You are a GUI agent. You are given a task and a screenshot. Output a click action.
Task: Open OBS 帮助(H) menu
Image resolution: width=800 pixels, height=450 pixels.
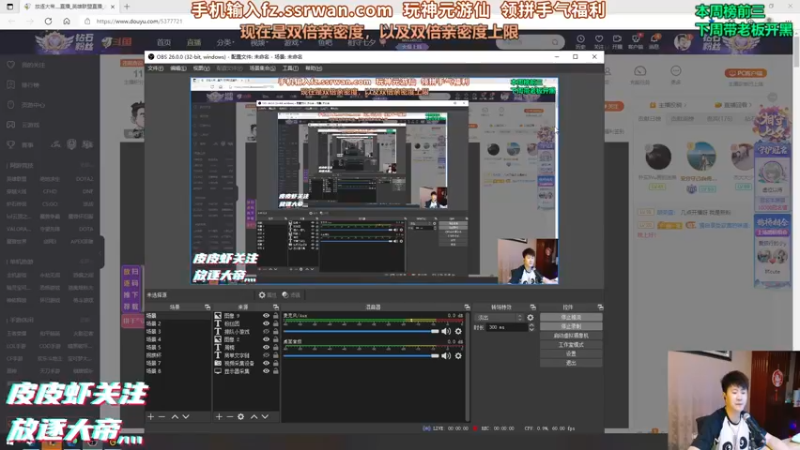tap(313, 68)
